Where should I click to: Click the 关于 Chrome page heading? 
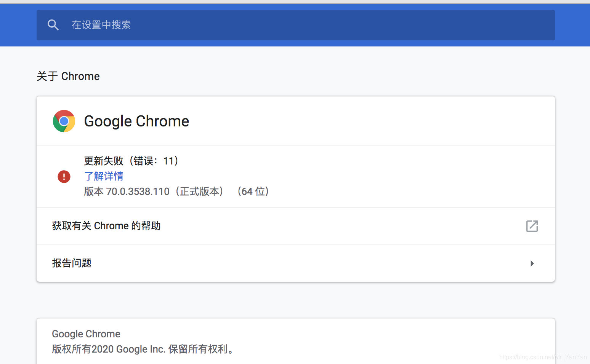tap(68, 76)
